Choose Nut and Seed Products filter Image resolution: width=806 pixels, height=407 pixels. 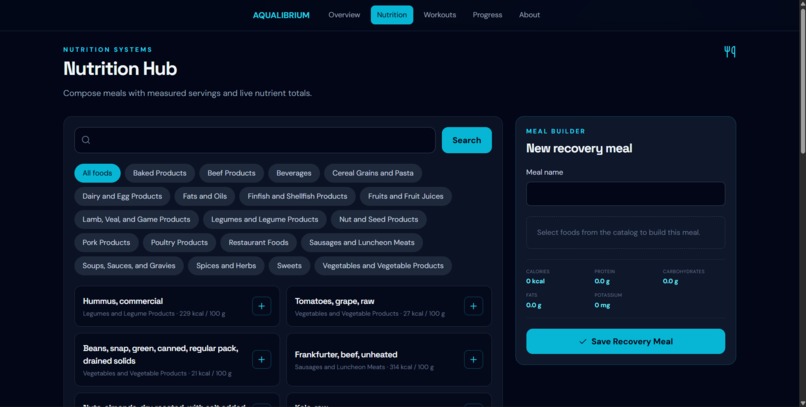click(x=378, y=219)
